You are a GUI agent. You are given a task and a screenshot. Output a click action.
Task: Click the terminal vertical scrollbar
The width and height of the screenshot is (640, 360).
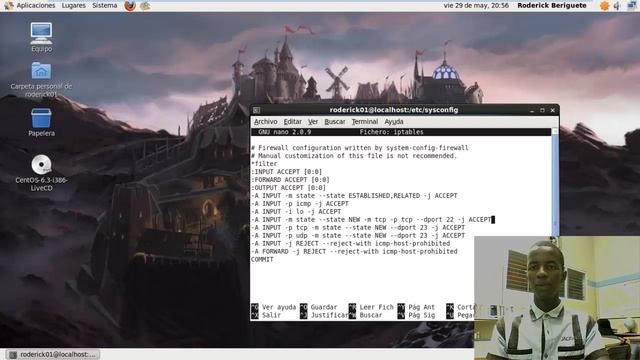[x=555, y=182]
